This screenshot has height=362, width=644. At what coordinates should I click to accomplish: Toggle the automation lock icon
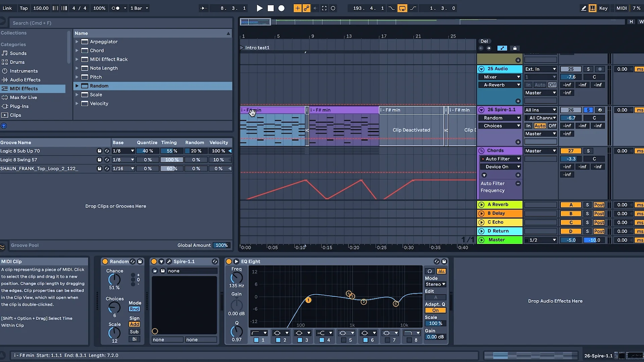point(515,48)
